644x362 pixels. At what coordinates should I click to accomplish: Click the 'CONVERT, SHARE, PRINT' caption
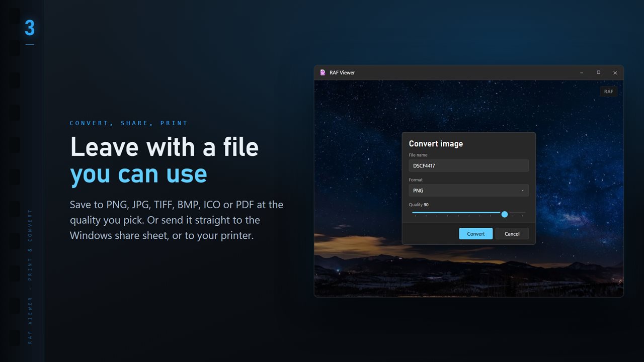click(x=129, y=123)
